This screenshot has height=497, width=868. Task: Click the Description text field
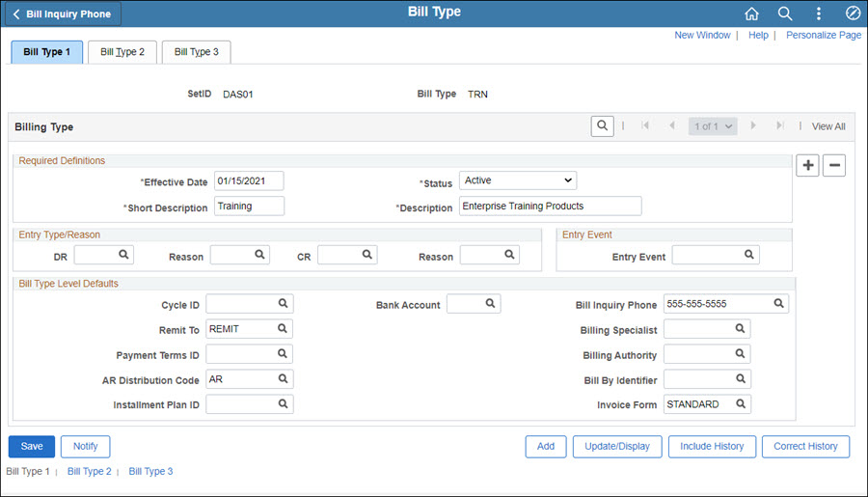[x=551, y=207]
